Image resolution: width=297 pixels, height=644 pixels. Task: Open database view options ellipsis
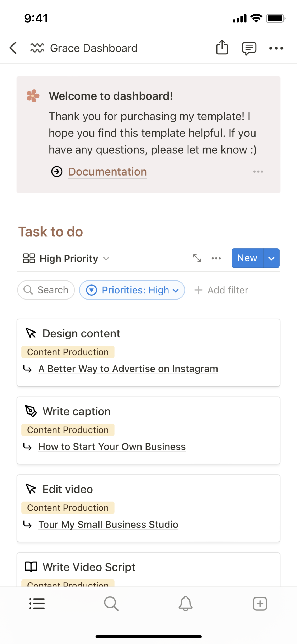[216, 258]
